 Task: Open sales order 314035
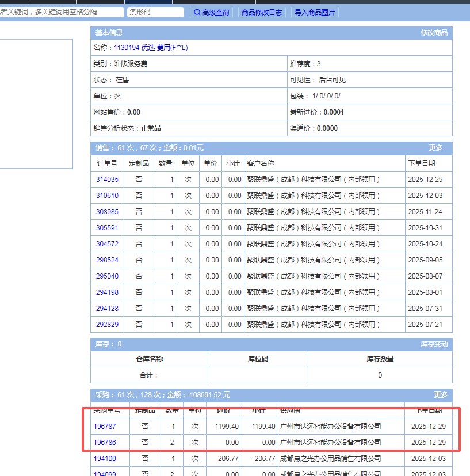click(x=107, y=180)
